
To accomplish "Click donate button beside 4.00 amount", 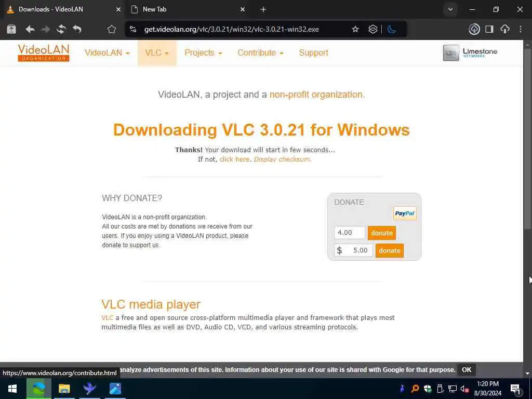I will tap(382, 233).
